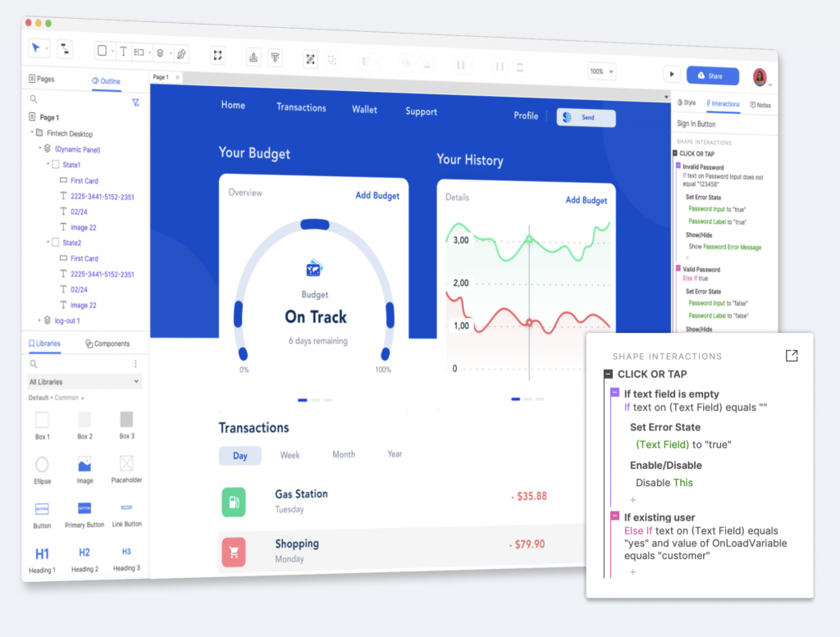Viewport: 840px width, 637px height.
Task: Expand the log-out 1 tree item
Action: [39, 321]
